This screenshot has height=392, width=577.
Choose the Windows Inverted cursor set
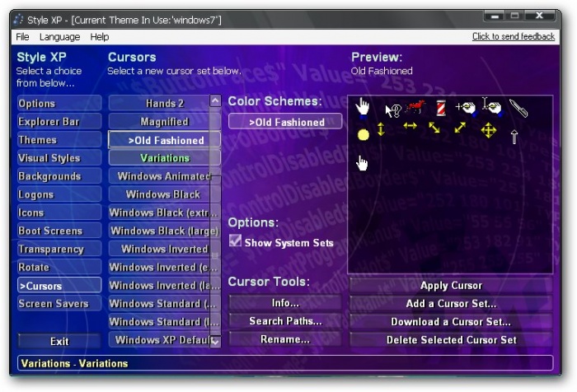coord(164,249)
